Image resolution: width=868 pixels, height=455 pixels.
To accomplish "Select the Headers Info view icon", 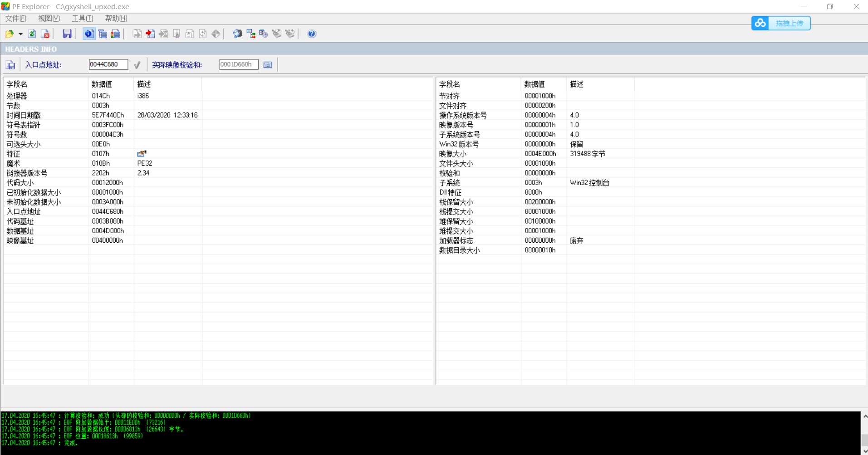I will 89,34.
